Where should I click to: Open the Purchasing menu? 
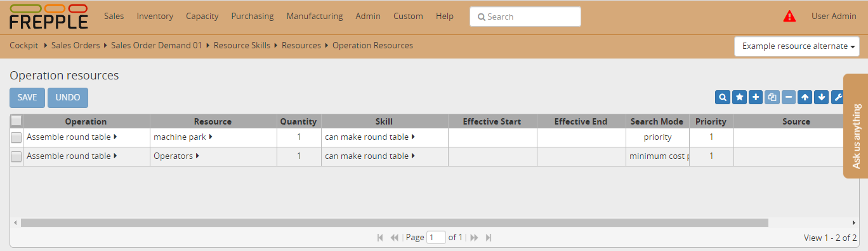tap(253, 17)
